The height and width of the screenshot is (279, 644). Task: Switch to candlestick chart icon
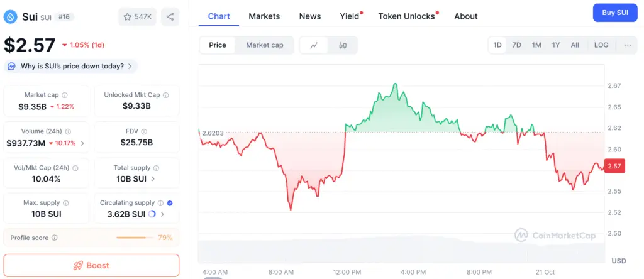coord(343,45)
